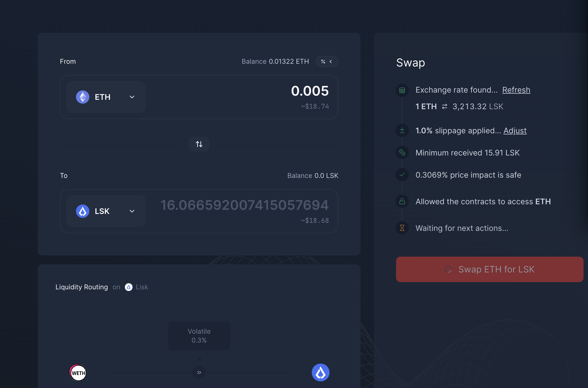Click the Refresh exchange rate link
The width and height of the screenshot is (588, 388).
point(516,90)
